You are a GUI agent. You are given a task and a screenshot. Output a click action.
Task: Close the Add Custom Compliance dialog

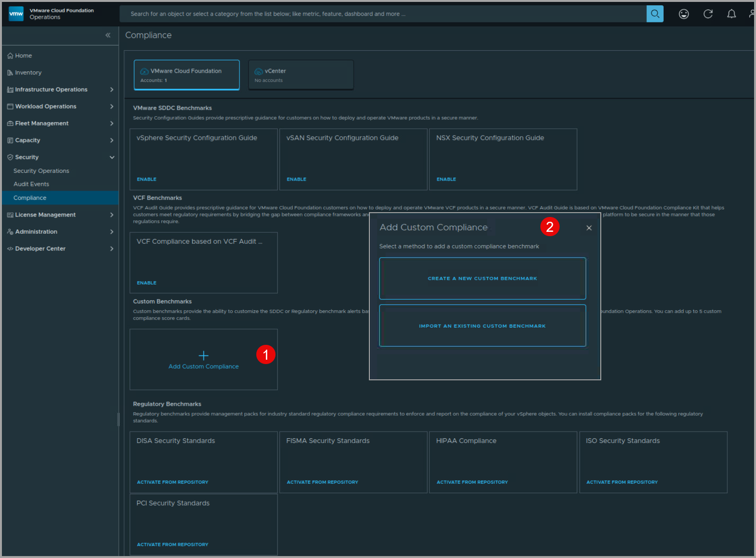[589, 228]
